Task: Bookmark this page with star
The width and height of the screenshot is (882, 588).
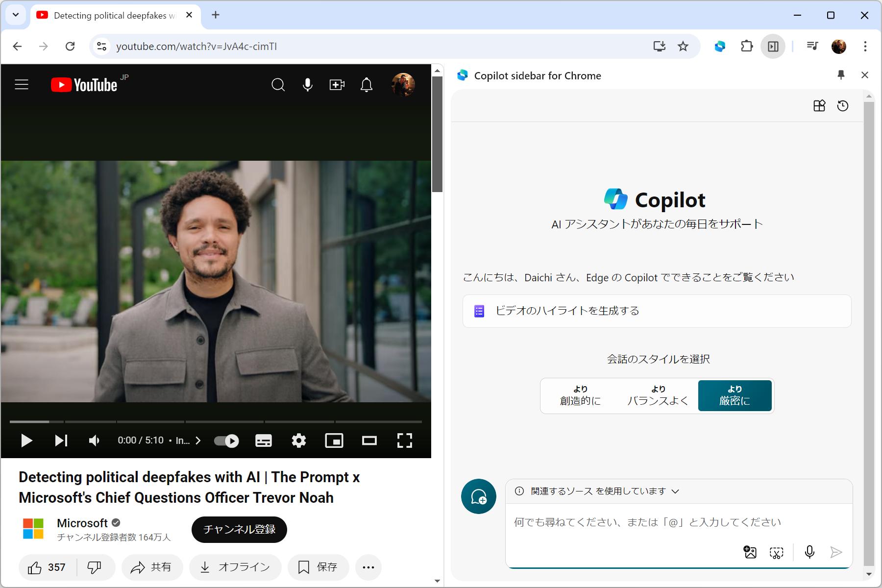Action: coord(683,47)
